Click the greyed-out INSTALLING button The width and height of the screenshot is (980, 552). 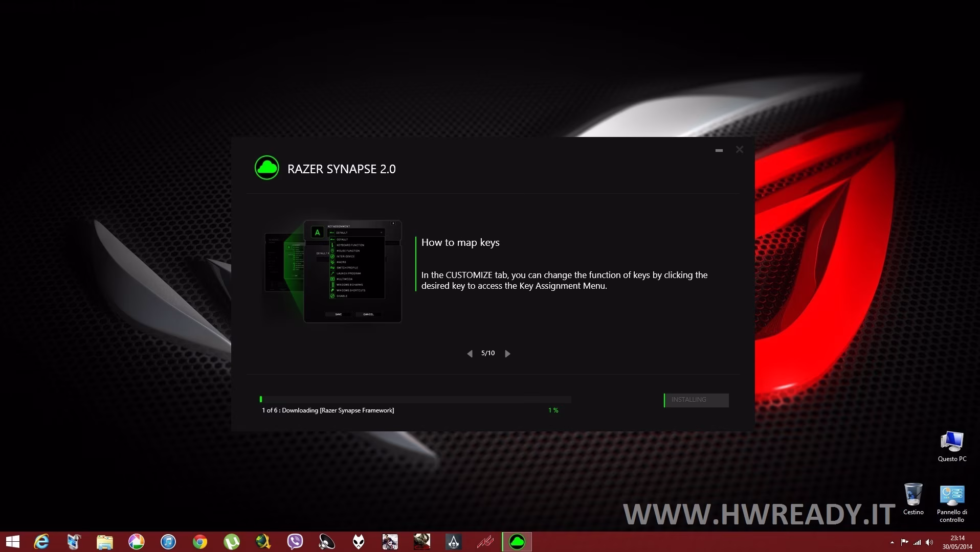click(696, 400)
